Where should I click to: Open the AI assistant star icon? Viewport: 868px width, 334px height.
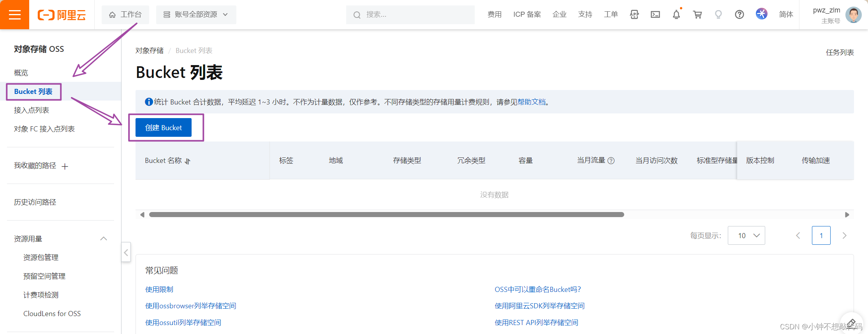coord(762,14)
